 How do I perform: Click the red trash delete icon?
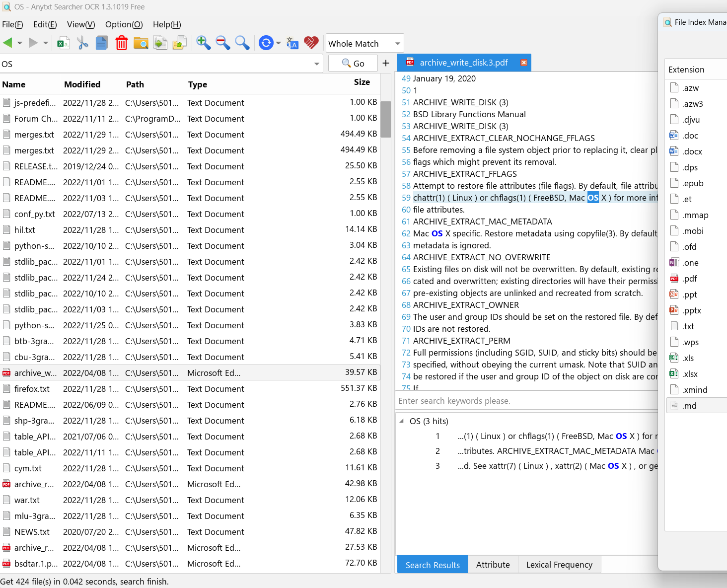(121, 43)
